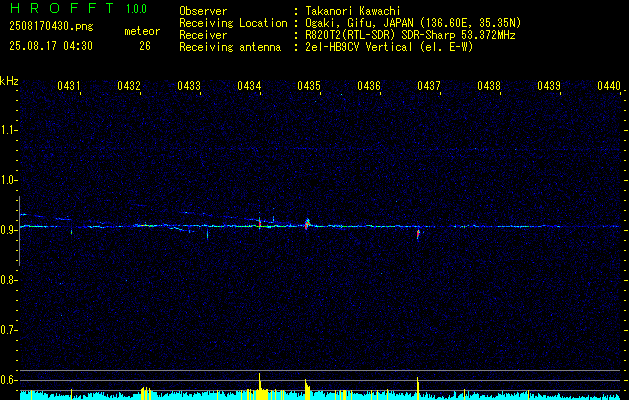This screenshot has height=400, width=629.
Task: Click the 'Observer' field label
Action: tap(203, 11)
